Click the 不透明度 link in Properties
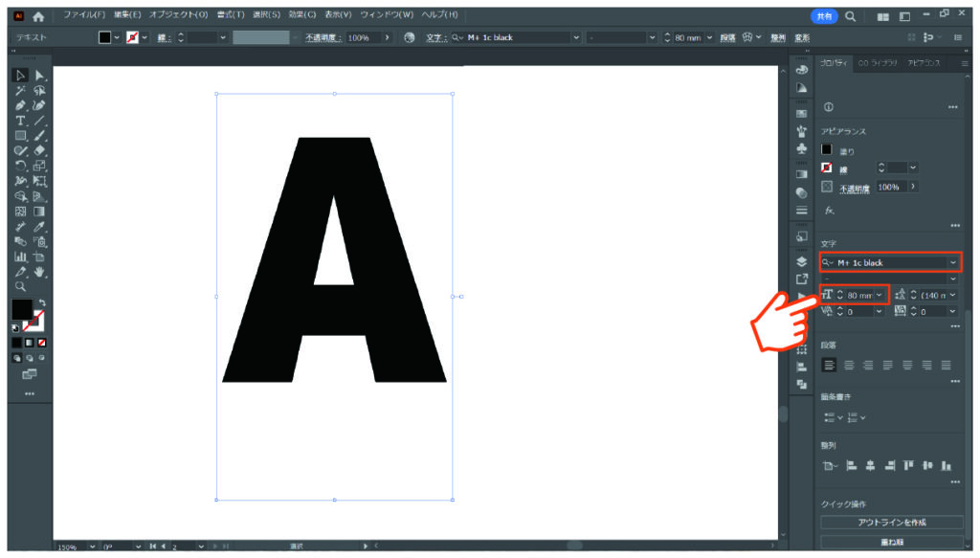The width and height of the screenshot is (980, 558). tap(855, 189)
